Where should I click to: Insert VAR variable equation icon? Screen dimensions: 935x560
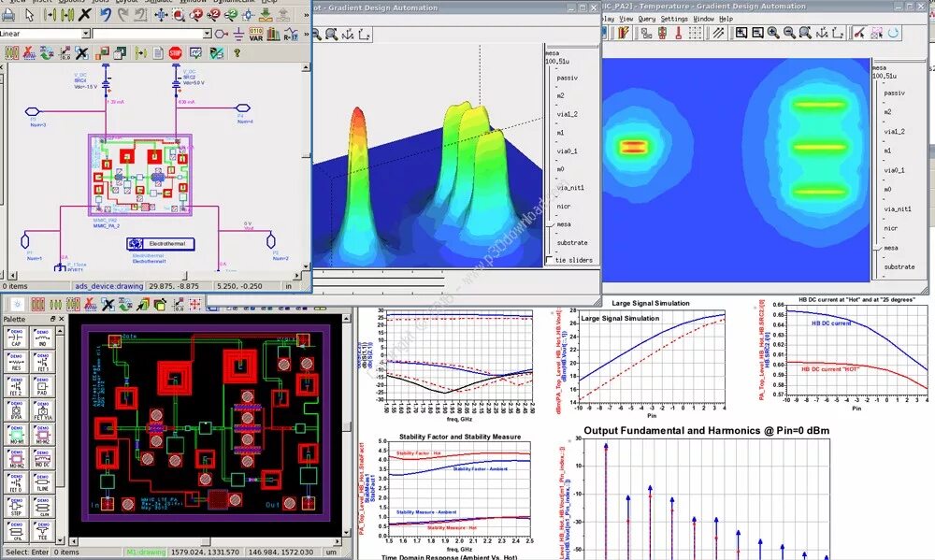256,34
